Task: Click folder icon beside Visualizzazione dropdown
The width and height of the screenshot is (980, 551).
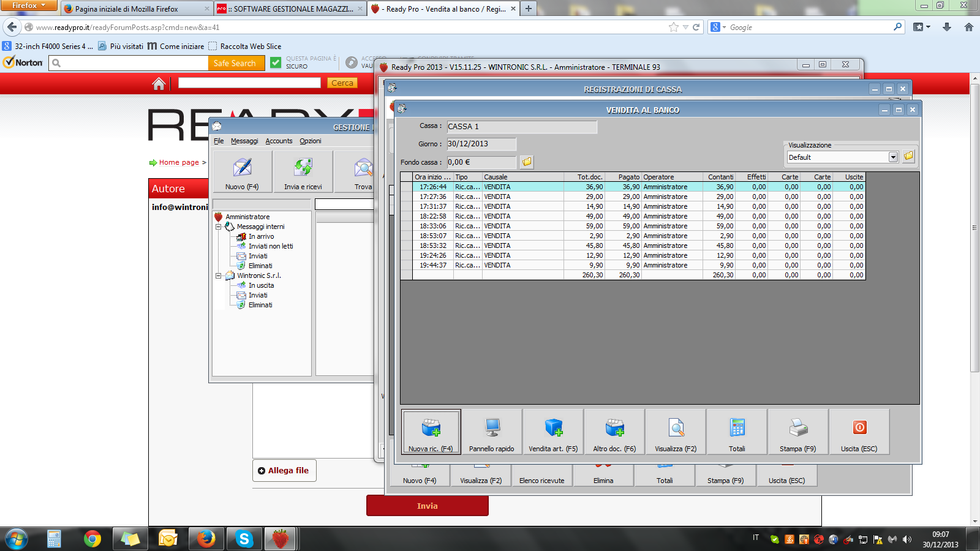Action: tap(908, 157)
